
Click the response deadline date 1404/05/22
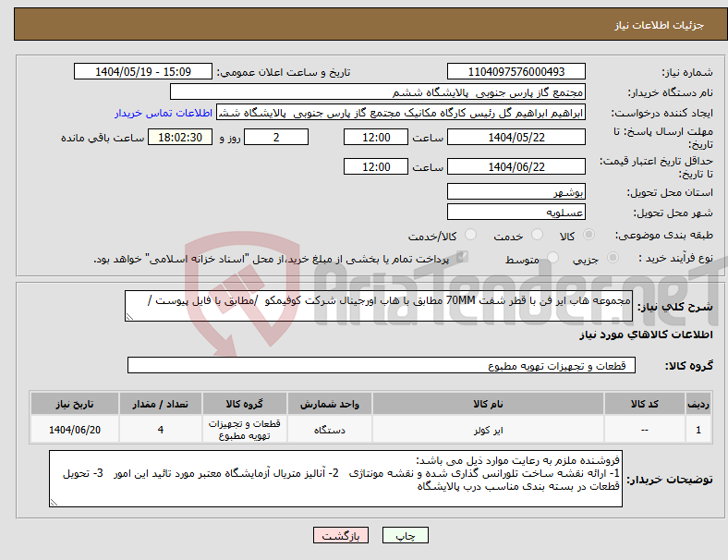516,138
